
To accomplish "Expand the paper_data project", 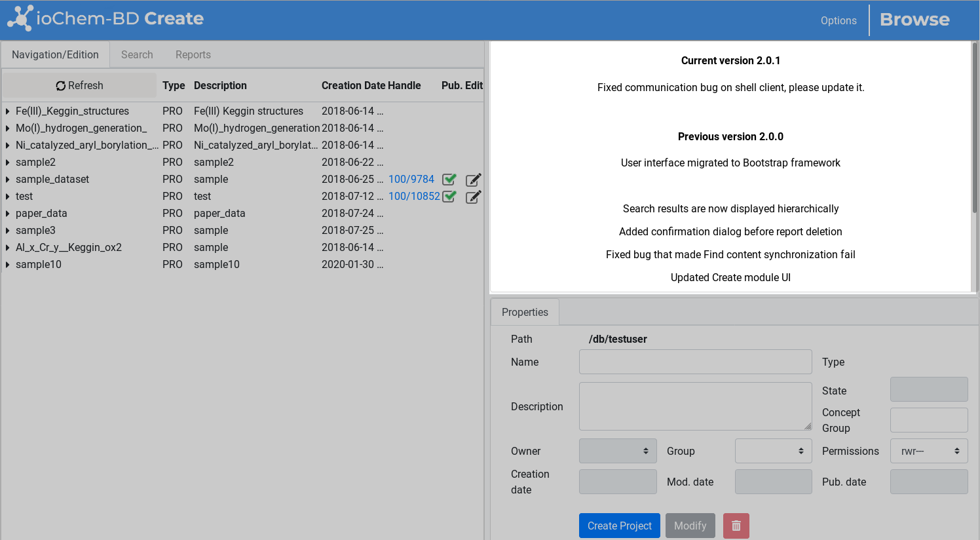I will click(7, 214).
